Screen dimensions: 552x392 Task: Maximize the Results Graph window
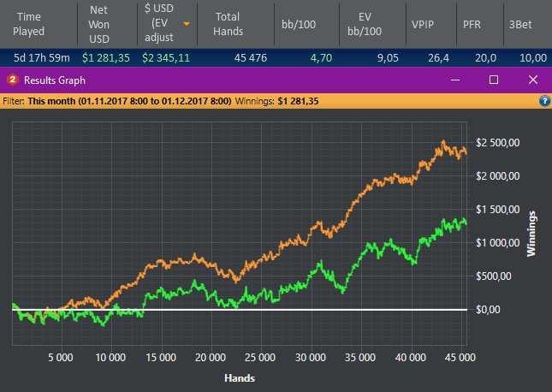[494, 80]
